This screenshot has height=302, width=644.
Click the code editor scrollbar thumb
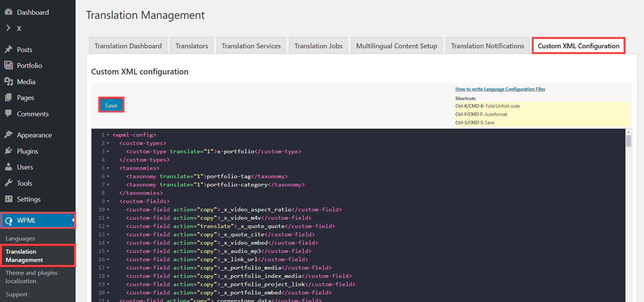pyautogui.click(x=629, y=141)
